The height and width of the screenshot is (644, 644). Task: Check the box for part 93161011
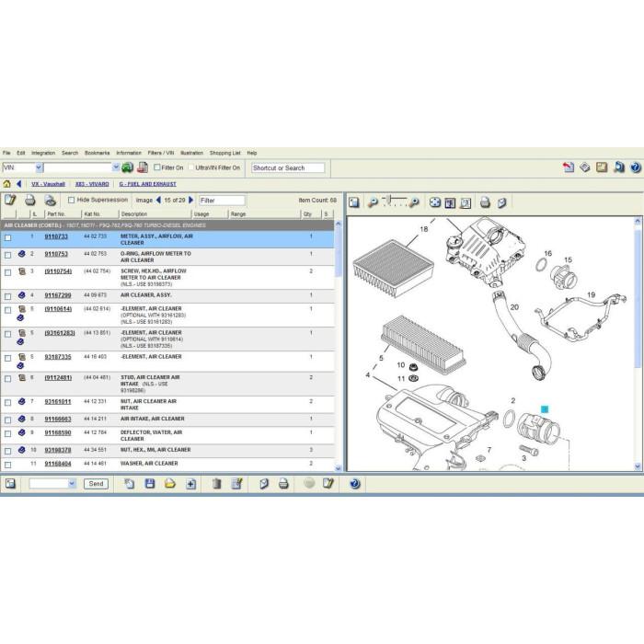coord(7,403)
